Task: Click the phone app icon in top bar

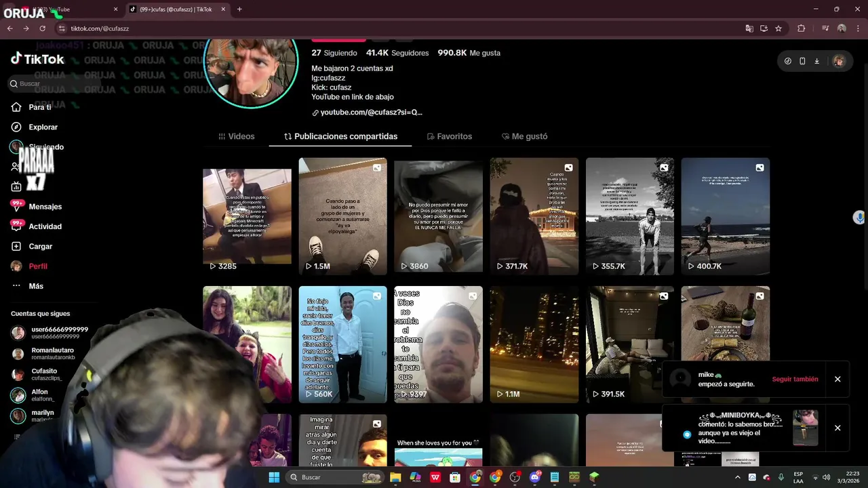Action: pyautogui.click(x=802, y=61)
